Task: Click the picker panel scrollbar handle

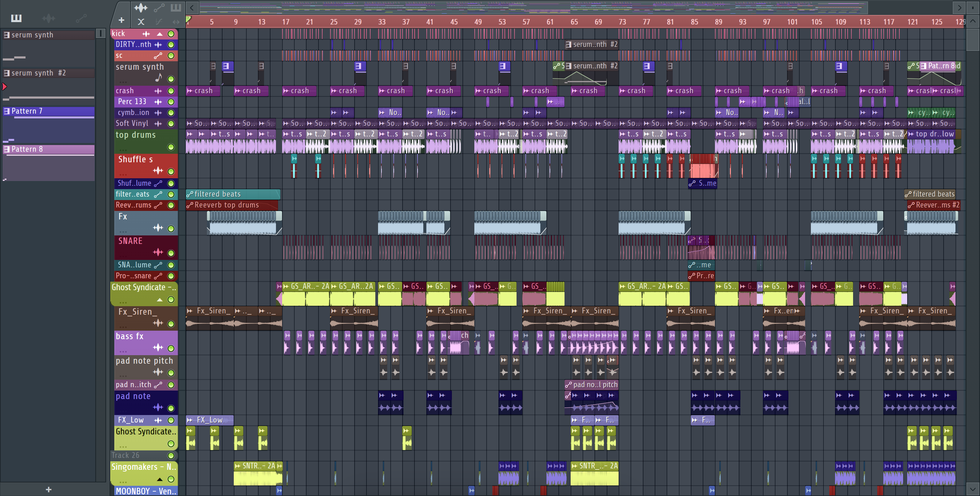Action: pos(100,33)
